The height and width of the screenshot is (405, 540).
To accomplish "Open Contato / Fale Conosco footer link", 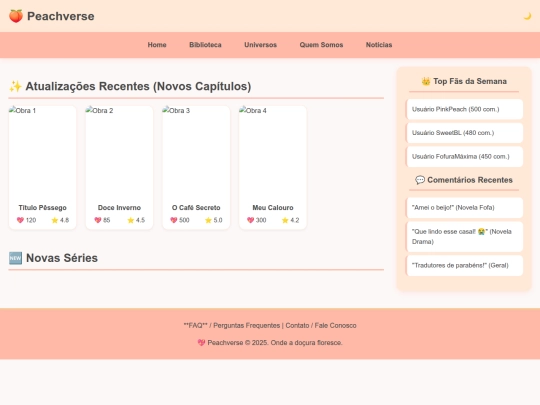I will point(321,325).
